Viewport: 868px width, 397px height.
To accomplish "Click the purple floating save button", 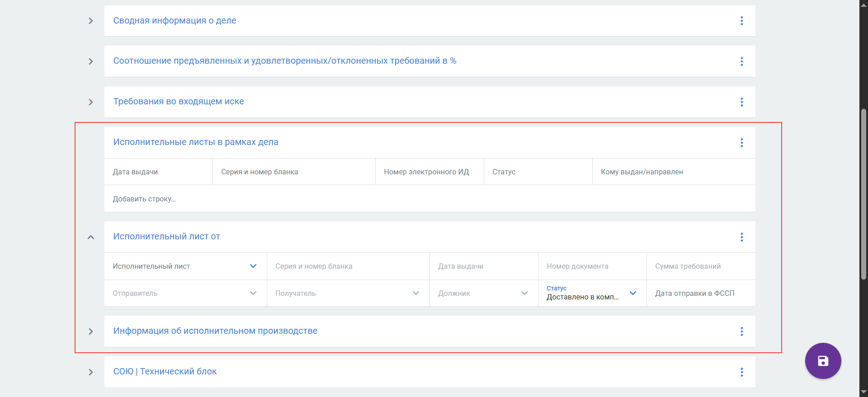I will click(823, 361).
